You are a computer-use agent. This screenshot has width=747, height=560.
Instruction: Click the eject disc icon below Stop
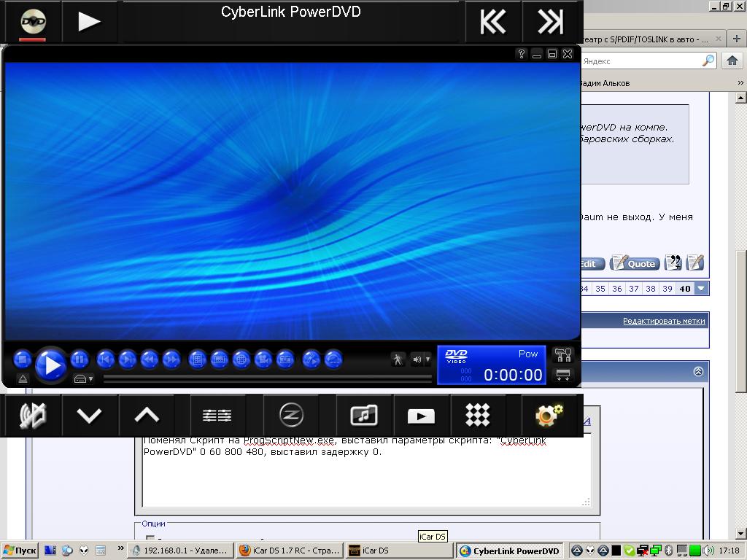pyautogui.click(x=23, y=379)
